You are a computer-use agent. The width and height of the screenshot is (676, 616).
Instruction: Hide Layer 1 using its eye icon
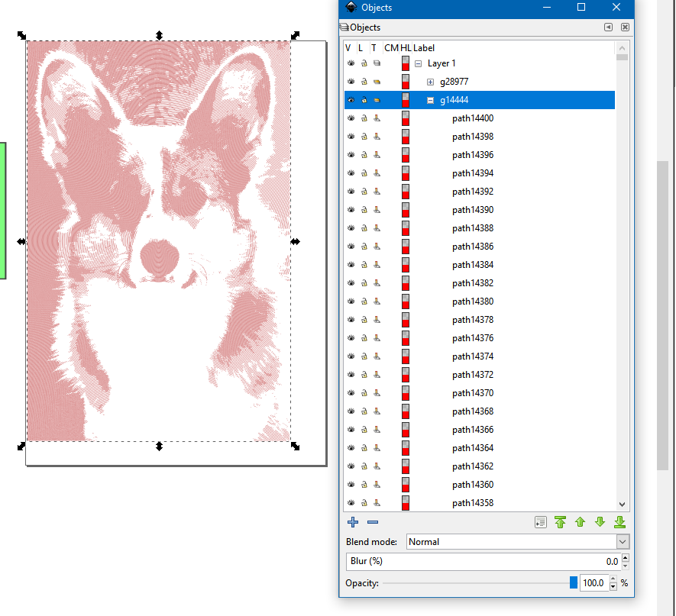(x=351, y=63)
